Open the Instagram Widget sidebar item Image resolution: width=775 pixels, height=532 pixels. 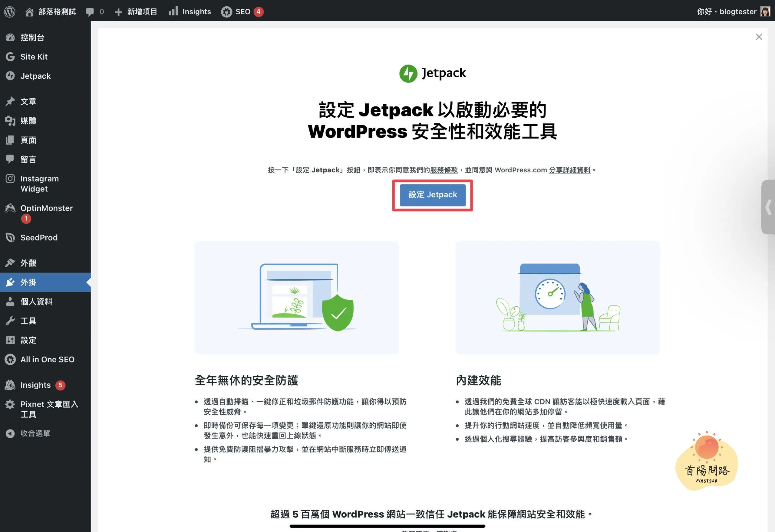click(39, 184)
